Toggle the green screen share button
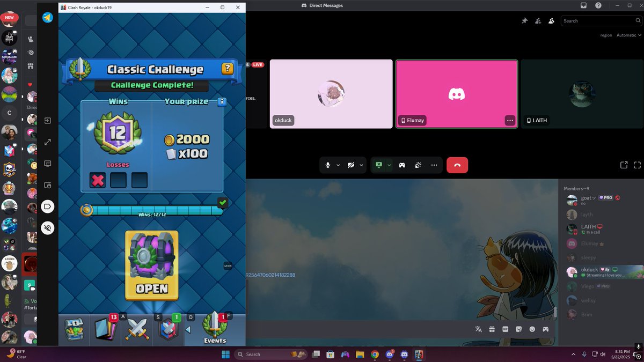Screen dimensions: 644x362 pyautogui.click(x=379, y=165)
